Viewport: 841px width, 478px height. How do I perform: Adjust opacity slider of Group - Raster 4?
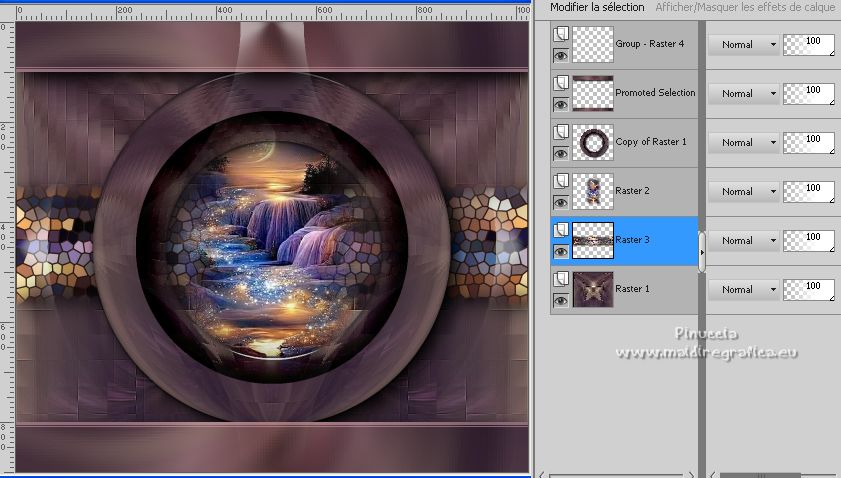(x=809, y=45)
